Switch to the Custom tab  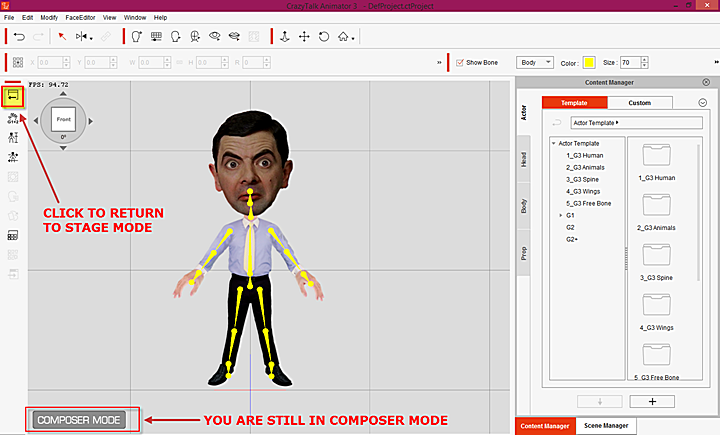[639, 102]
